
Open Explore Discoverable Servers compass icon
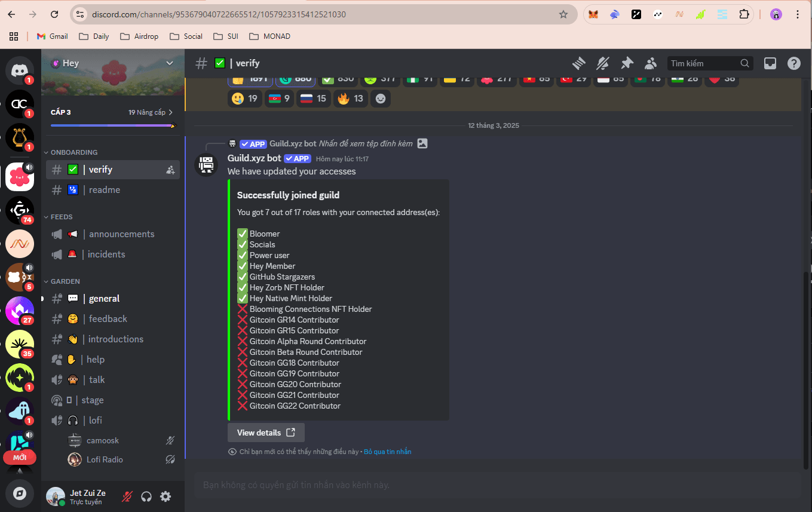coord(20,493)
